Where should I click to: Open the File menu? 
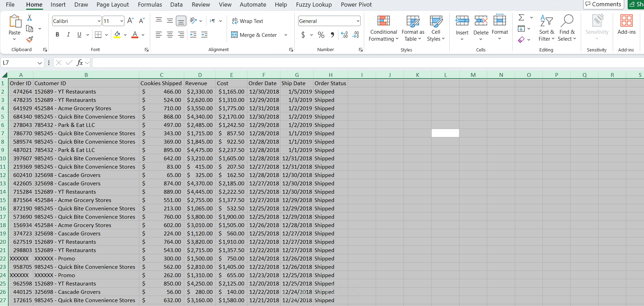10,5
